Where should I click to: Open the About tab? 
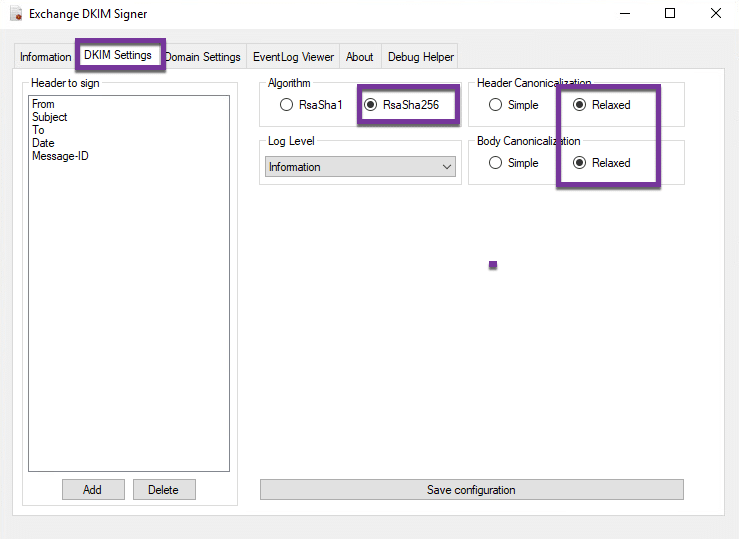[x=360, y=57]
